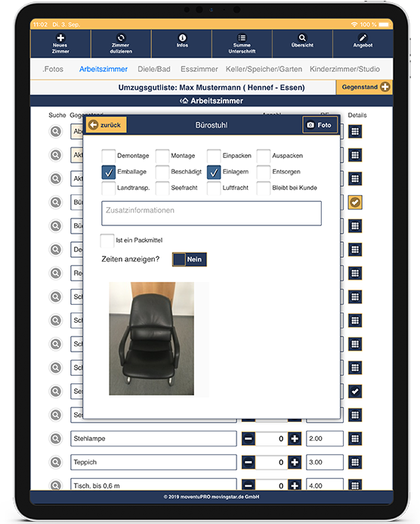Decrease Teppich quantity with minus
The height and width of the screenshot is (524, 420).
[x=249, y=462]
